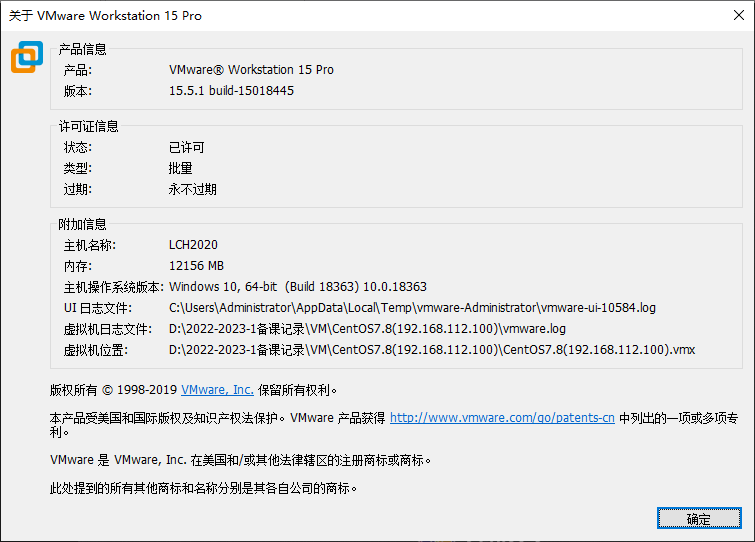This screenshot has height=542, width=755.
Task: Click the expiration value 永不过期
Action: [x=193, y=190]
